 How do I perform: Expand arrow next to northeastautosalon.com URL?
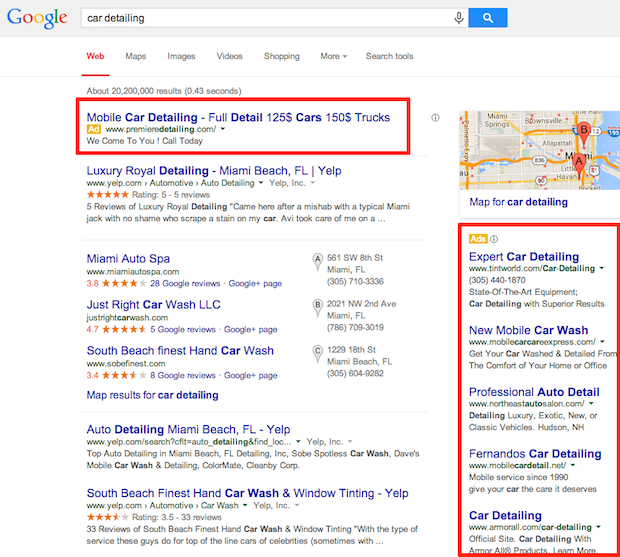[591, 403]
